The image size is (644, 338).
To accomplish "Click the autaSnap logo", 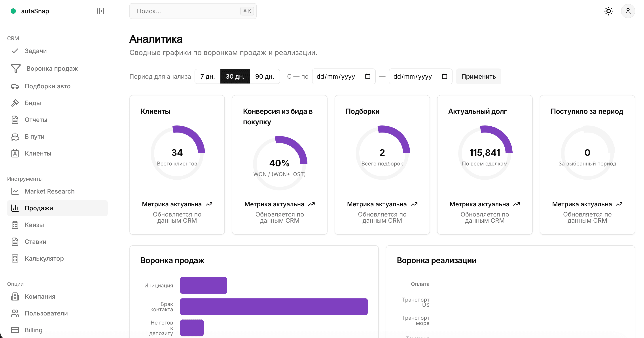I will pyautogui.click(x=30, y=11).
